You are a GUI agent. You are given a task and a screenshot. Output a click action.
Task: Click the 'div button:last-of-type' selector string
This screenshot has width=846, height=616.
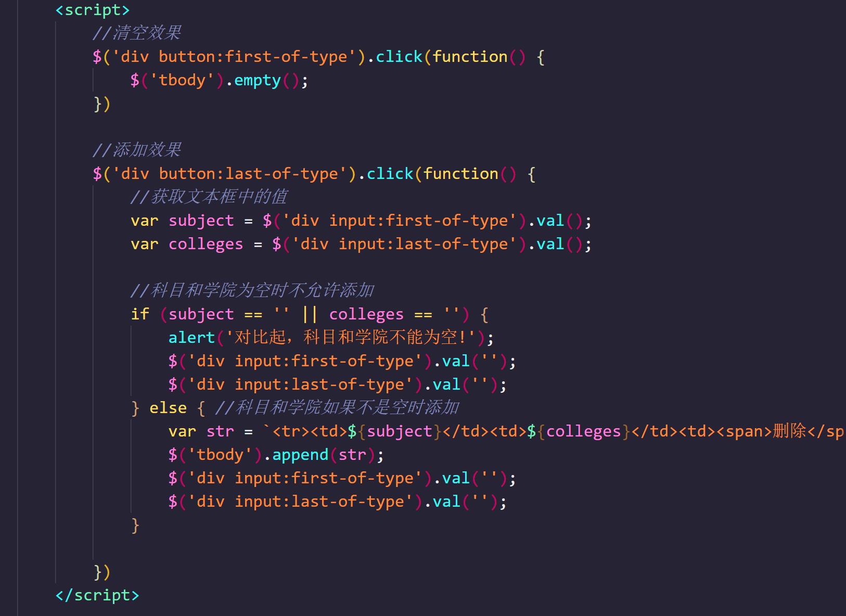pyautogui.click(x=229, y=174)
